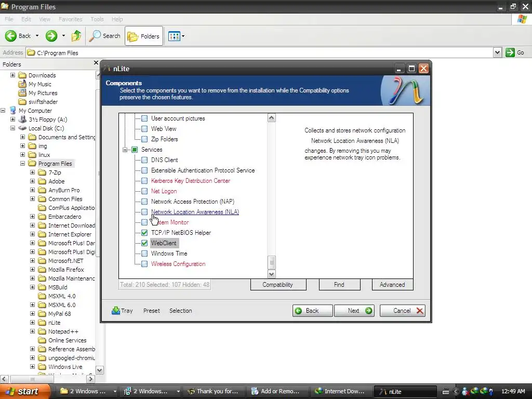This screenshot has height=399, width=532.
Task: Select the Local Disk (C:) drive icon
Action: pos(22,128)
